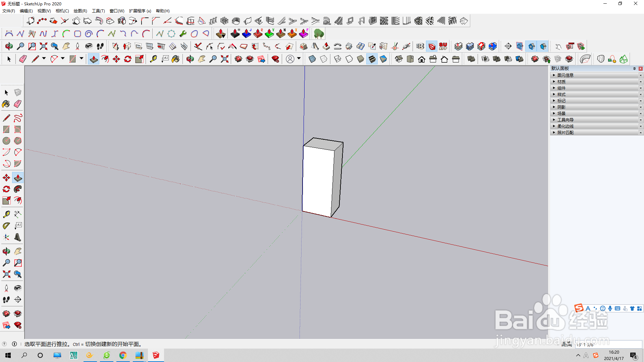Select the Polygon tool

click(x=18, y=141)
